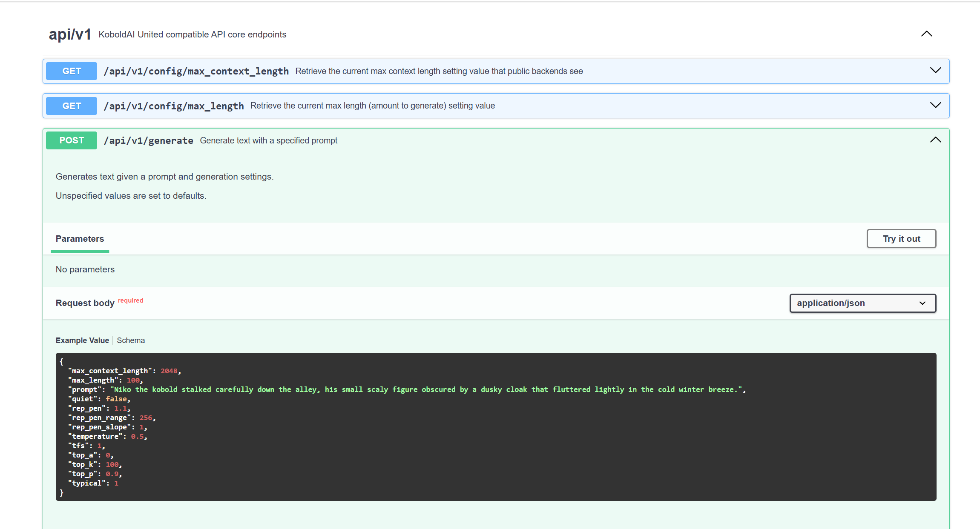Collapse the api/v1 section chevron
980x529 pixels.
click(x=926, y=34)
